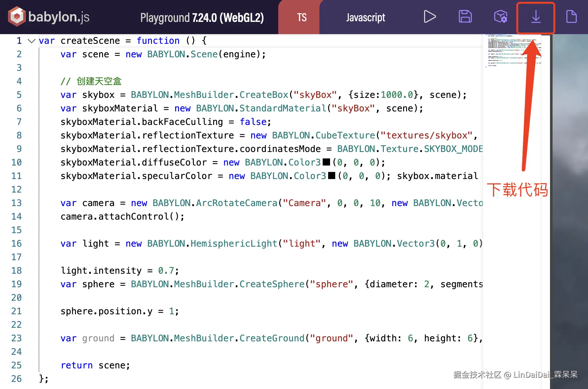This screenshot has width=588, height=389.
Task: Click the code minimap preview
Action: click(514, 51)
